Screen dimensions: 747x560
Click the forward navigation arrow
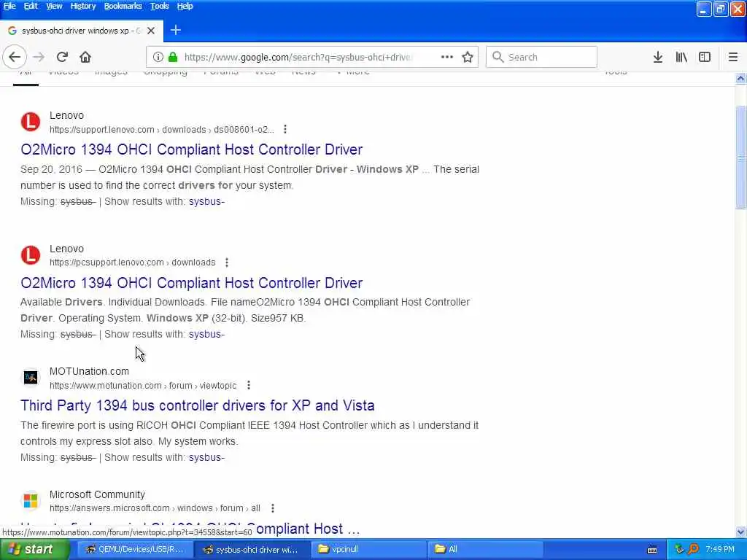[39, 57]
